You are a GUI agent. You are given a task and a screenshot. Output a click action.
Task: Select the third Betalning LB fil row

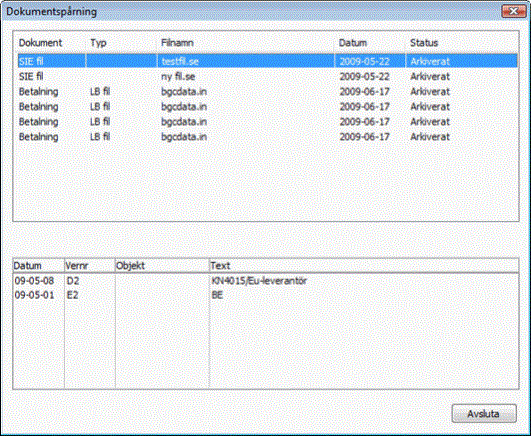268,122
